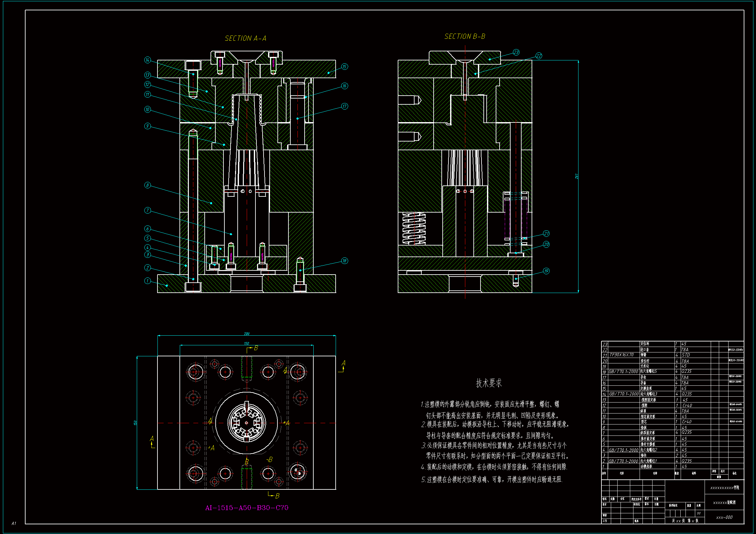The height and width of the screenshot is (534, 756).
Task: Select TF30X16X70 cell in the parts list
Action: 621,355
